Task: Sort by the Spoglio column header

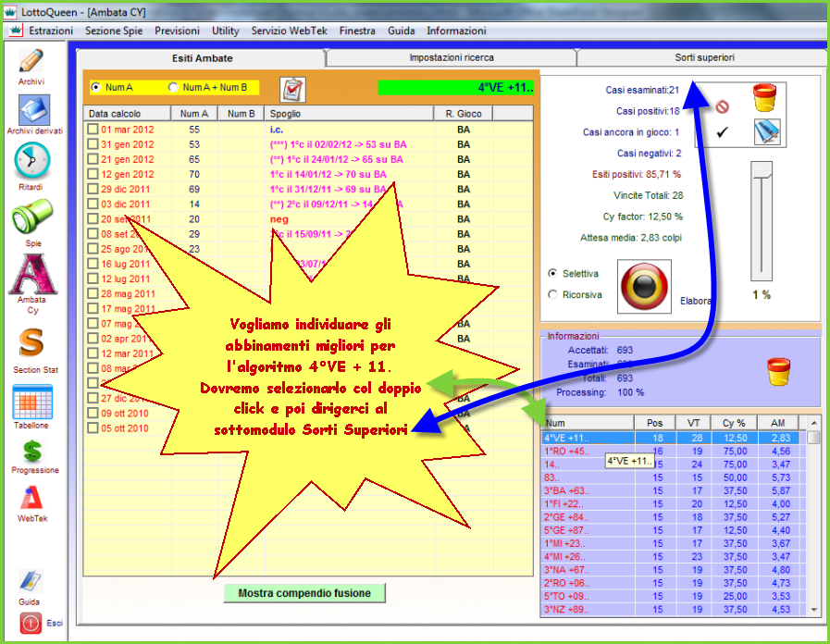Action: tap(350, 113)
